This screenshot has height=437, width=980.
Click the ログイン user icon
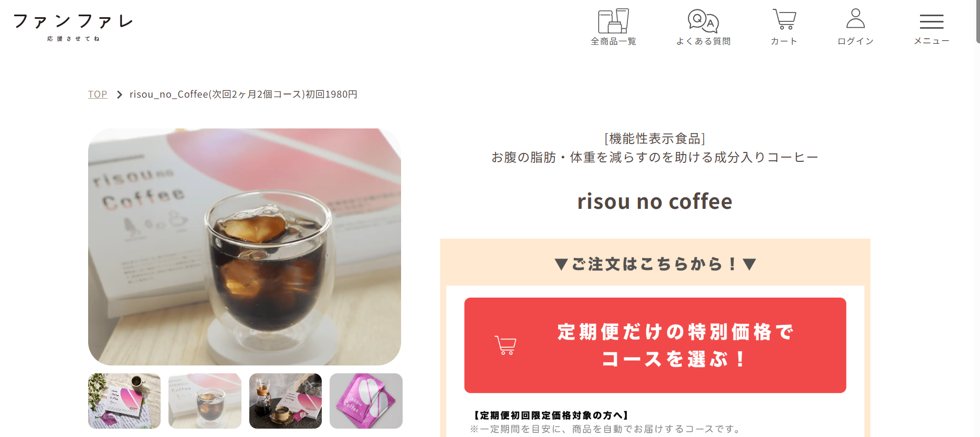[855, 18]
